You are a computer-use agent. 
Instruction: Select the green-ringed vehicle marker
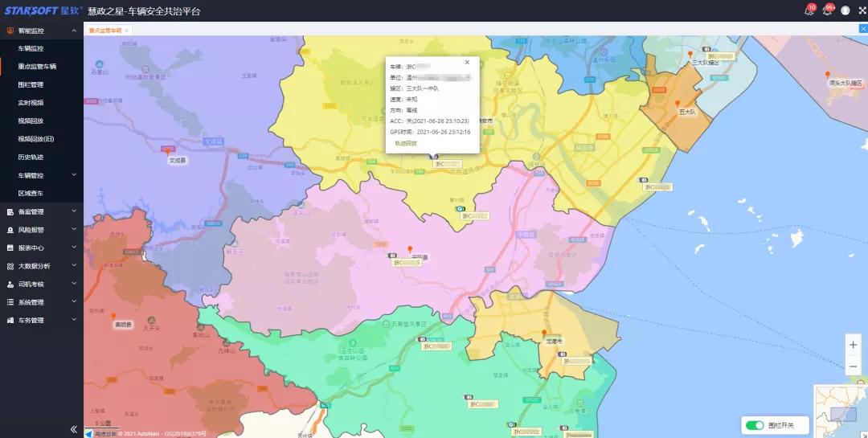(460, 209)
